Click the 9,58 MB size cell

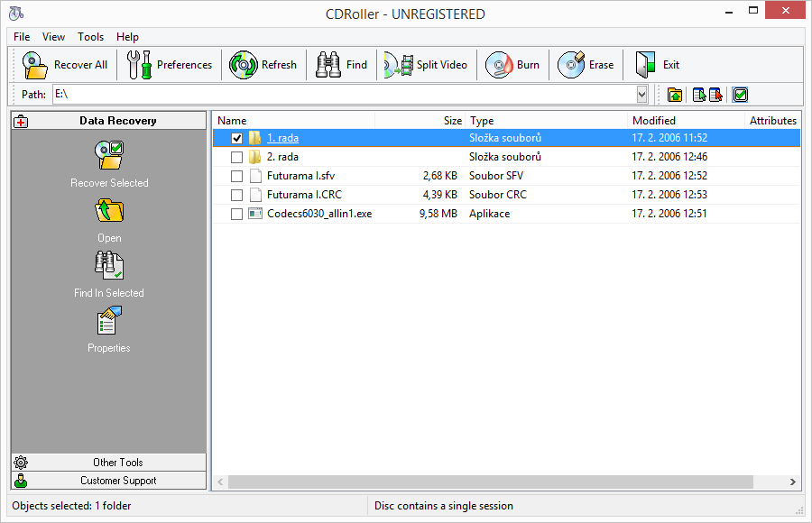pyautogui.click(x=438, y=214)
